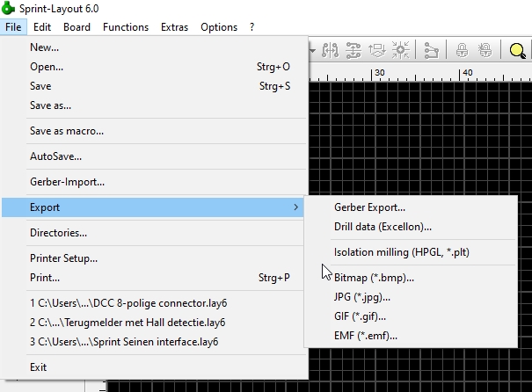Expand the Export submenu arrow
The image size is (532, 392).
[x=295, y=207]
